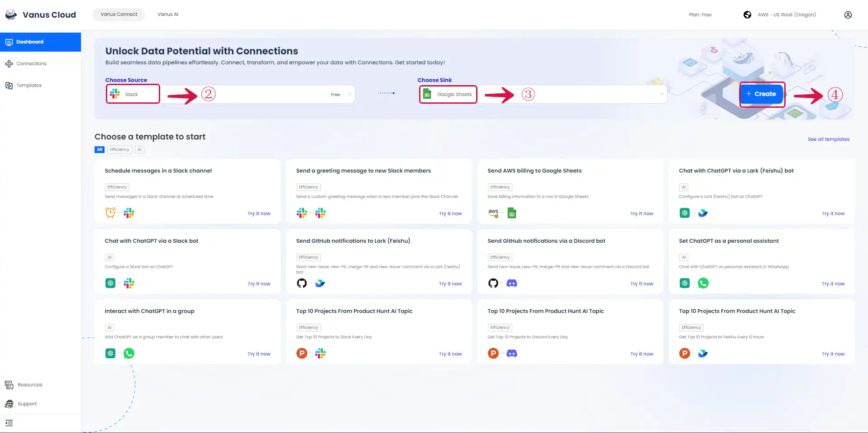
Task: Click Slack icon in Chat with ChatGPT Slack card
Action: (x=129, y=283)
